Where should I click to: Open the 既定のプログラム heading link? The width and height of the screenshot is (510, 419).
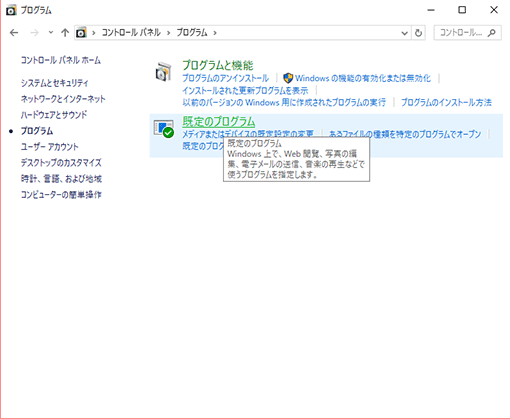[219, 122]
